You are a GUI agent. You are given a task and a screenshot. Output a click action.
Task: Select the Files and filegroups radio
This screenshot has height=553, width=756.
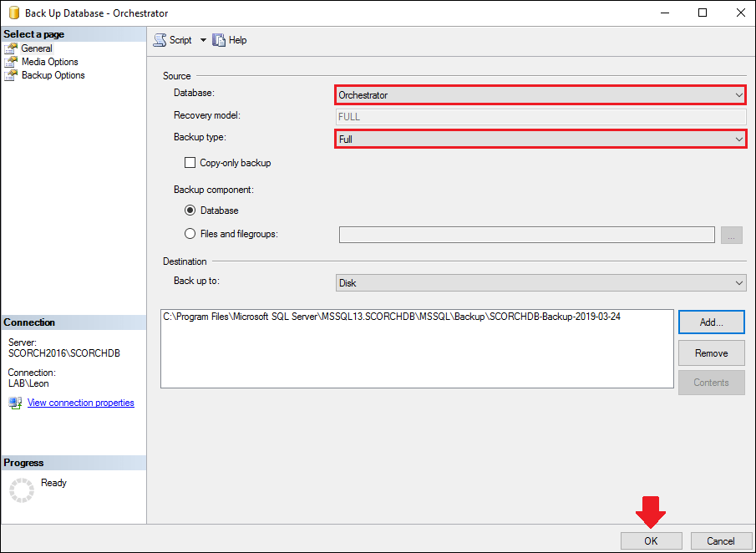[190, 234]
